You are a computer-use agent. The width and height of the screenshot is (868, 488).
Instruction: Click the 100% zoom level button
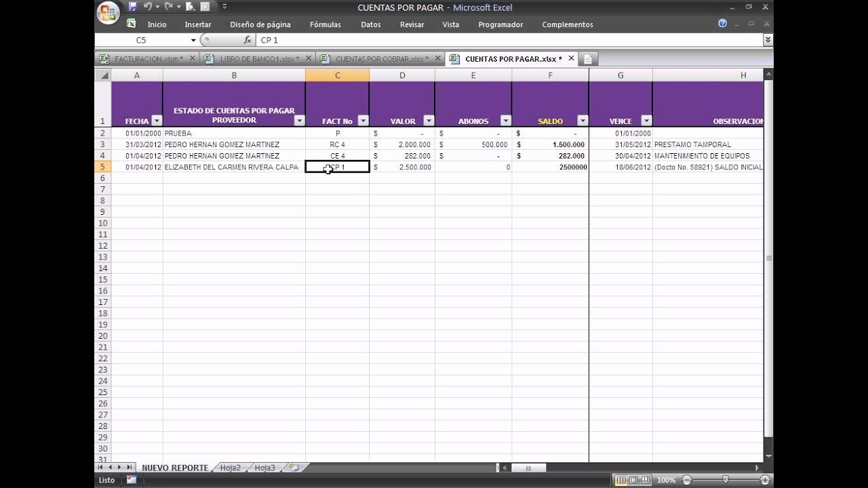666,480
